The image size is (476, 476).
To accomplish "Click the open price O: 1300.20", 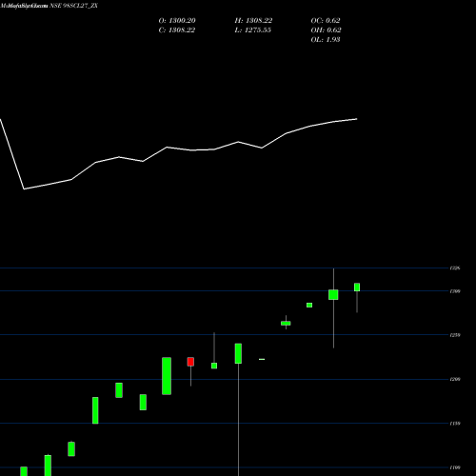I will 177,21.
